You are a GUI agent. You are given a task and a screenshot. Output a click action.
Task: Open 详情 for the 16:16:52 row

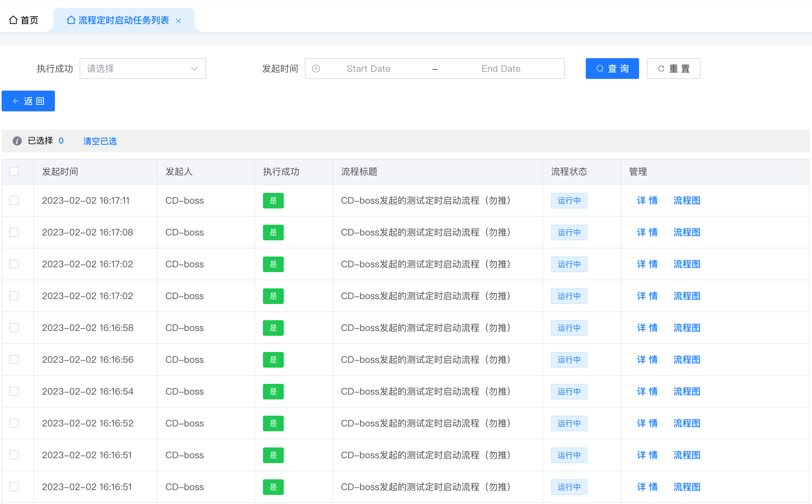coord(647,423)
